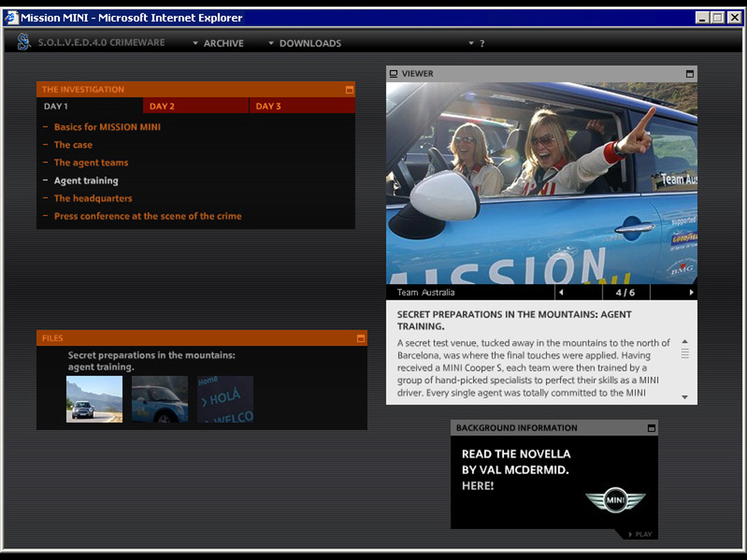Show next photo in Viewer
This screenshot has height=560, width=747.
(692, 292)
